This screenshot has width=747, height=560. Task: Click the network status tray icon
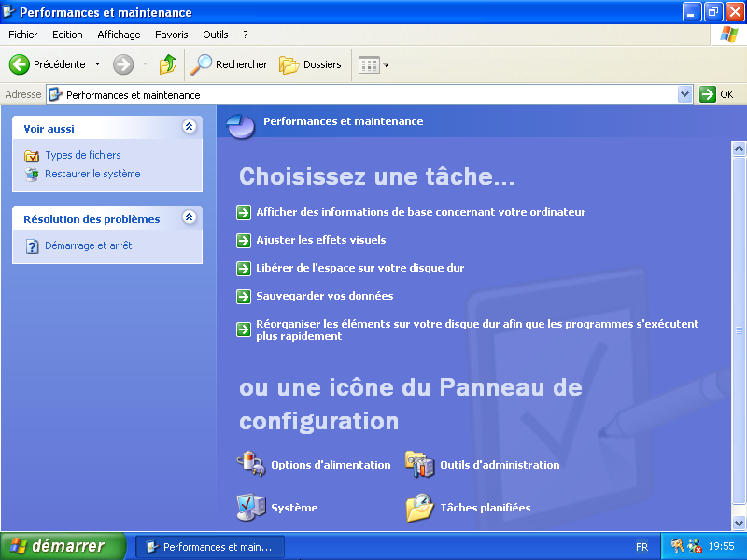[x=695, y=546]
